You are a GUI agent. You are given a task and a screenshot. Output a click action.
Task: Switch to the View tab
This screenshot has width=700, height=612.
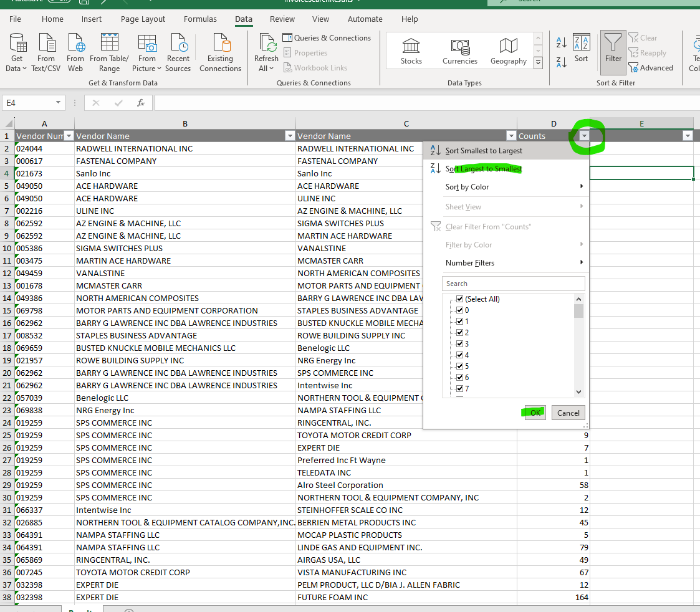[320, 19]
